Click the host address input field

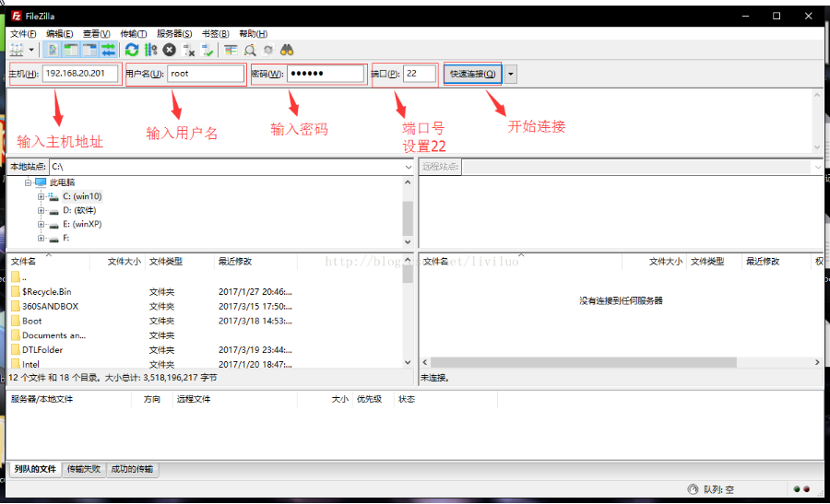(x=80, y=74)
